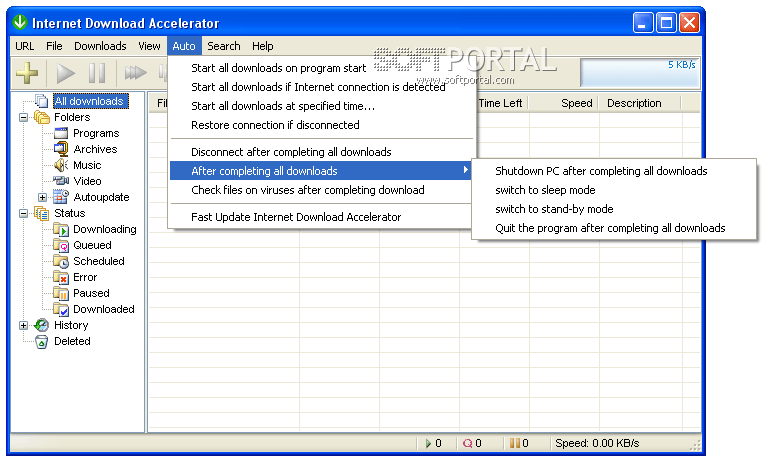The height and width of the screenshot is (464, 765).
Task: Expand the History tree node
Action: click(23, 325)
